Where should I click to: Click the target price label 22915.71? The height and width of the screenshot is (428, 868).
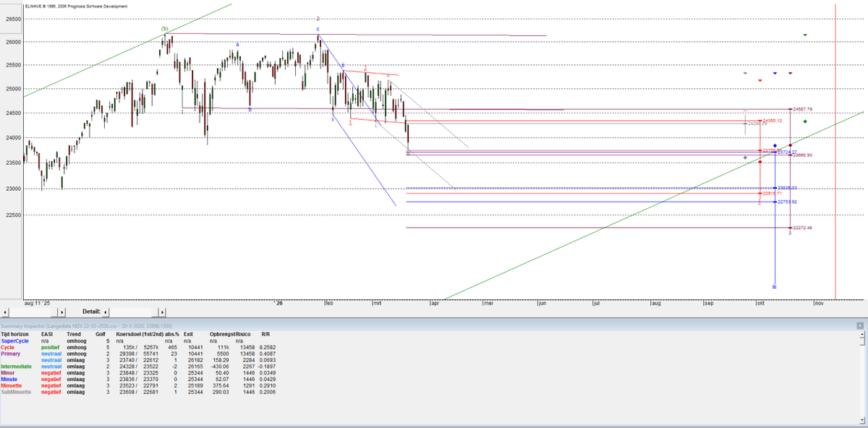773,194
